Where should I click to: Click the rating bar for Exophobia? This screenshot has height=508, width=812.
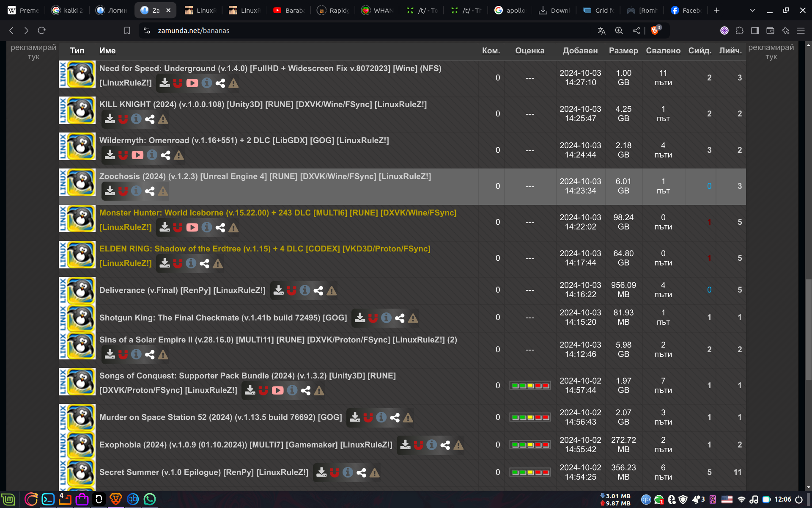point(530,445)
